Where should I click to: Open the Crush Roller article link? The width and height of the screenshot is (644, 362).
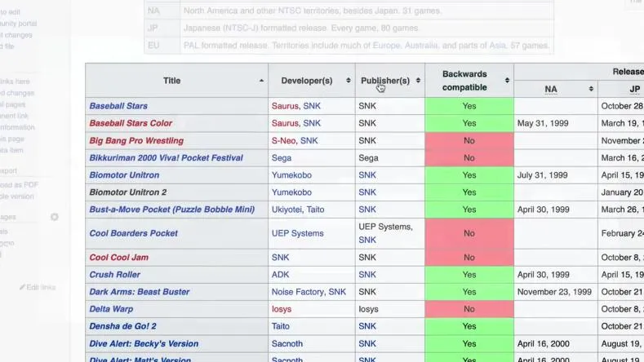tap(114, 275)
